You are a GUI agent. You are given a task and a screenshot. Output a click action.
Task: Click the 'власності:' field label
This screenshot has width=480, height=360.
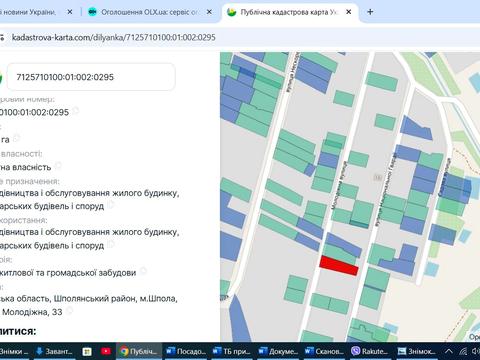[21, 153]
